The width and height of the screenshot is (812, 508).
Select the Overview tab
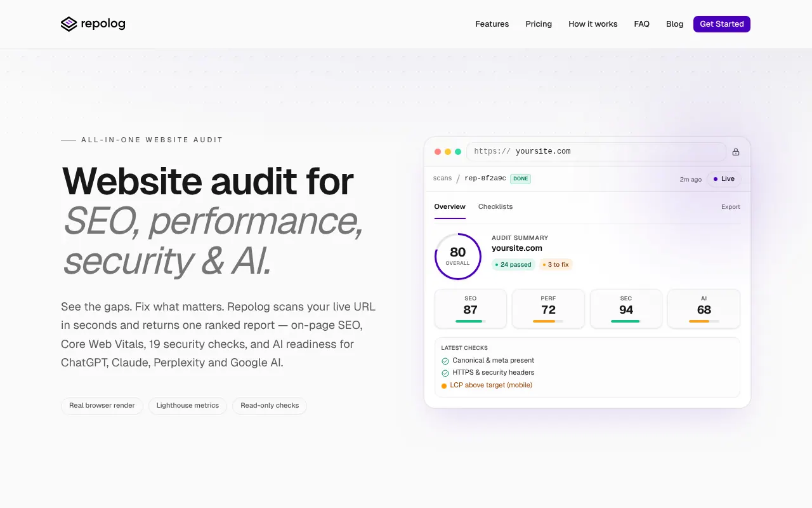tap(450, 207)
